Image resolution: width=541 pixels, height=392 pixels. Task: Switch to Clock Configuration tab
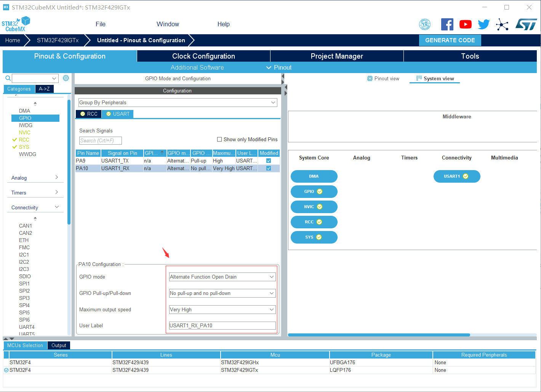(203, 56)
